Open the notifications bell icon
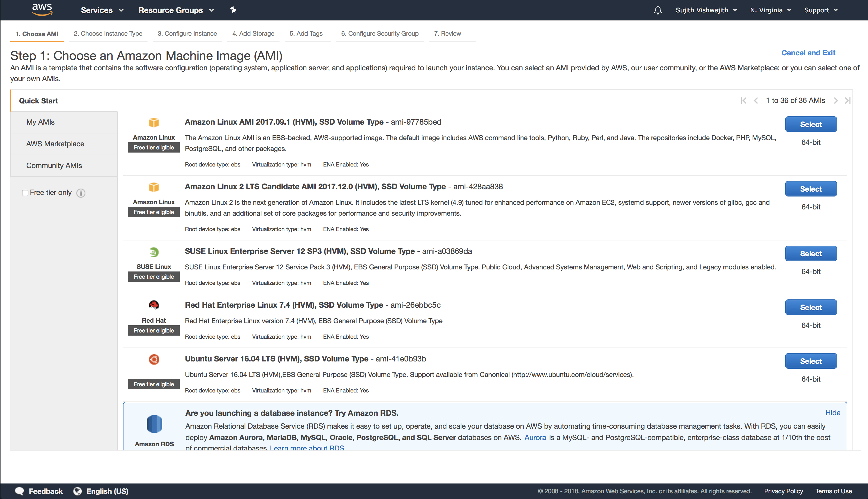 pyautogui.click(x=658, y=10)
